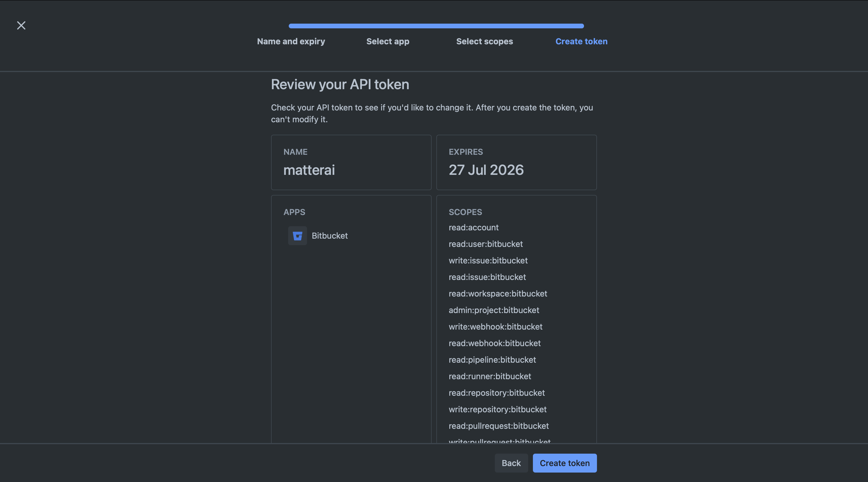Click the write:webhook:bitbucket scope text
Image resolution: width=868 pixels, height=482 pixels.
495,327
